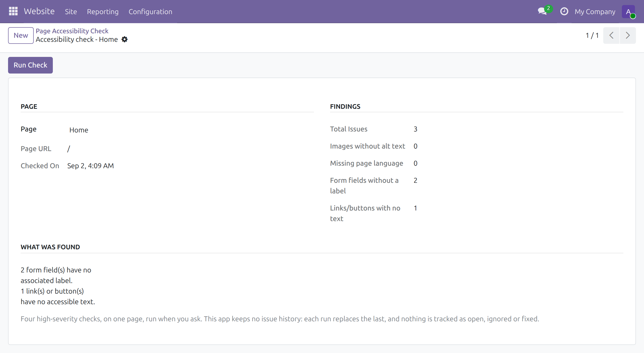Click the Form fields without a label text
The height and width of the screenshot is (353, 644).
pos(364,186)
